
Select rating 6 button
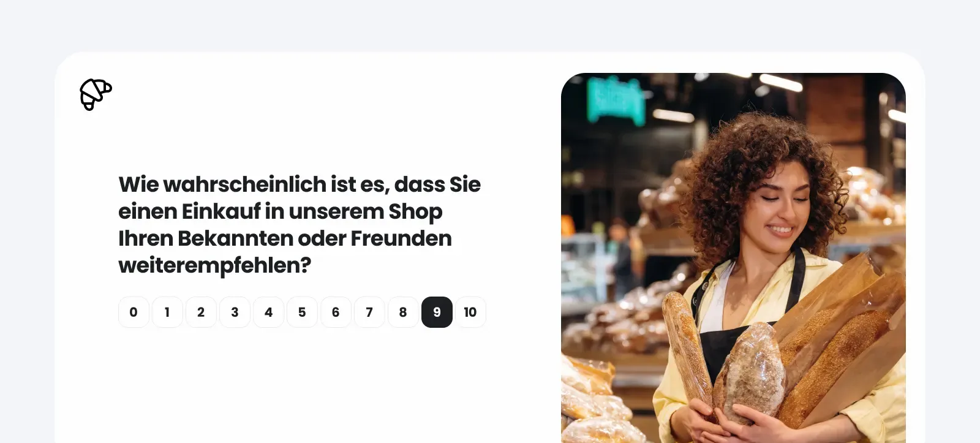336,312
